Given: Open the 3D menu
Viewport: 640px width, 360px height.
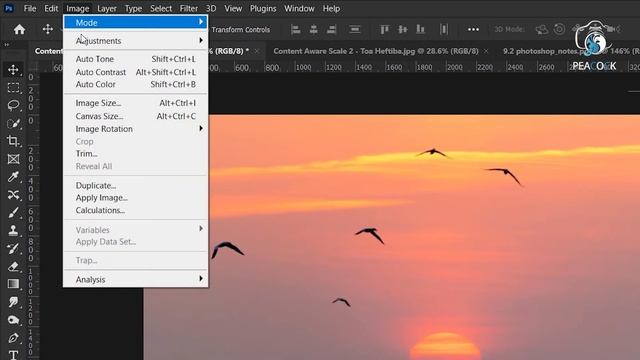Looking at the screenshot, I should coord(211,8).
